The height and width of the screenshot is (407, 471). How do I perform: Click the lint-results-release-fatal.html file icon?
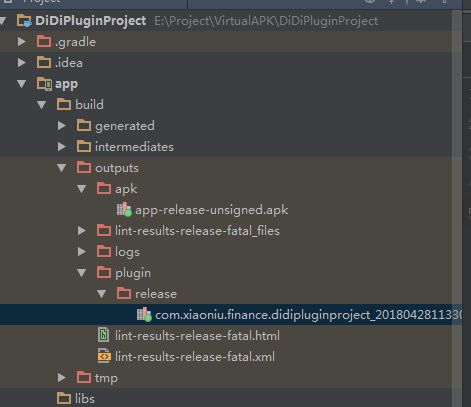point(104,335)
